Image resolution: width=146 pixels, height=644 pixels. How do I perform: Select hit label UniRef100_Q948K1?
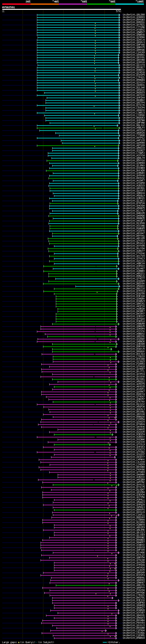[134, 55]
